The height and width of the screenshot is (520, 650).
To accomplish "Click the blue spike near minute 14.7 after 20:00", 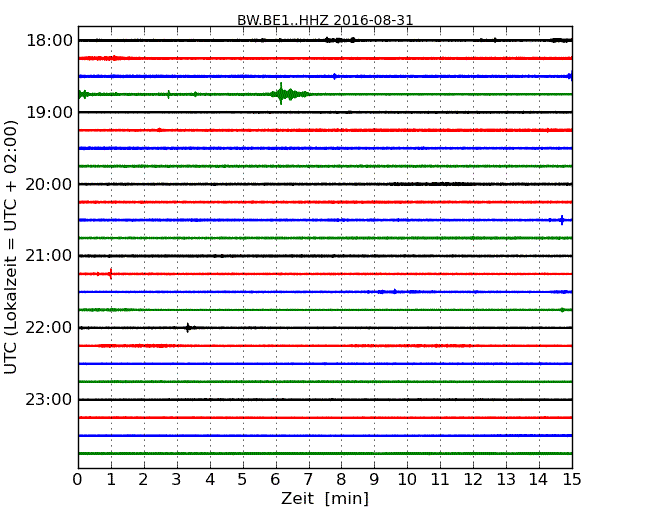I will (x=562, y=220).
